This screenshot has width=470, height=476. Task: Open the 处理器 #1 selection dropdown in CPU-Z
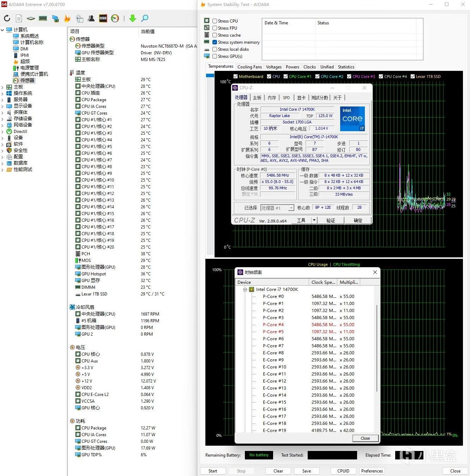(x=291, y=208)
